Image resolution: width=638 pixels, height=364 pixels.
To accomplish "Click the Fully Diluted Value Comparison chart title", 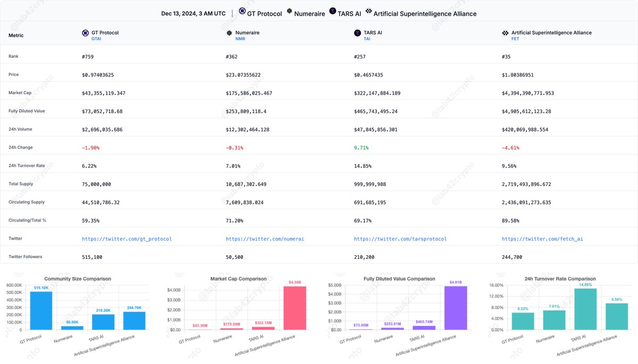I will pos(399,278).
